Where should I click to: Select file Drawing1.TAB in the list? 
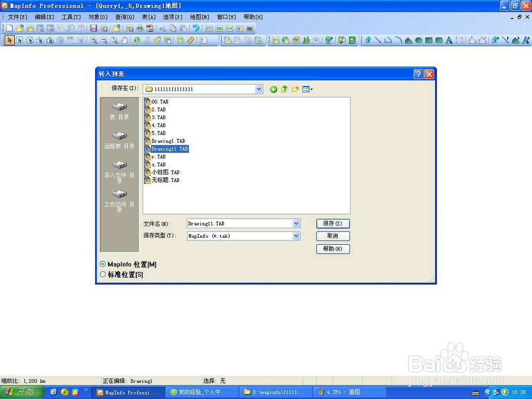165,141
